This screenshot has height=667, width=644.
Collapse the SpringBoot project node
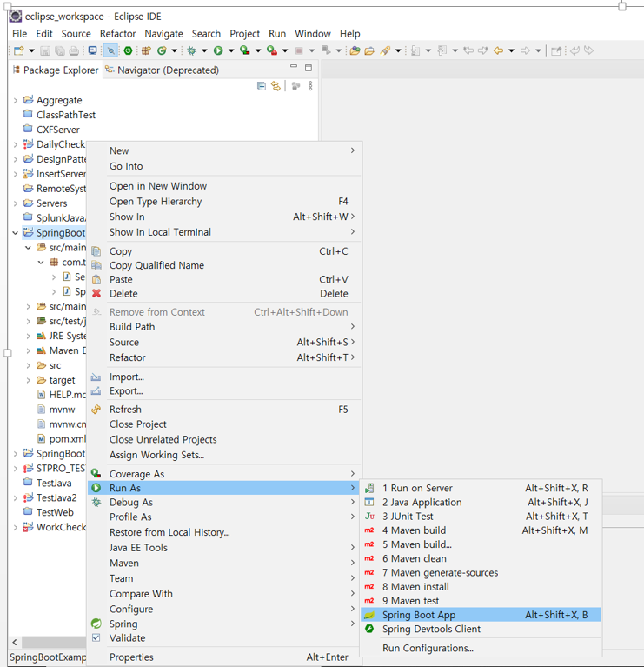point(16,233)
